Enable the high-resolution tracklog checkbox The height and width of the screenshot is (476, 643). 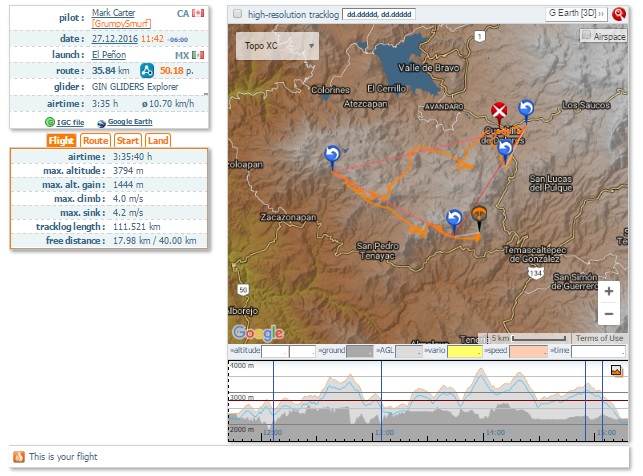pos(237,15)
